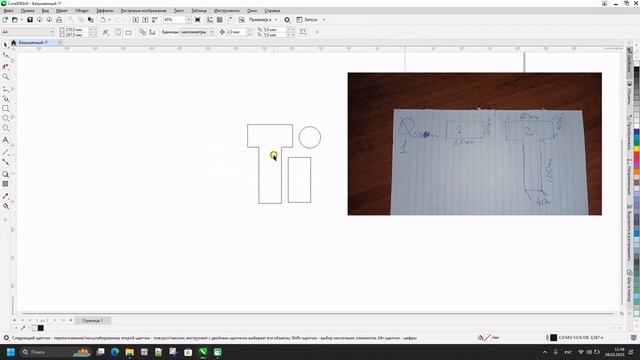Create a new document from toolbar
The height and width of the screenshot is (360, 640).
tap(5, 20)
